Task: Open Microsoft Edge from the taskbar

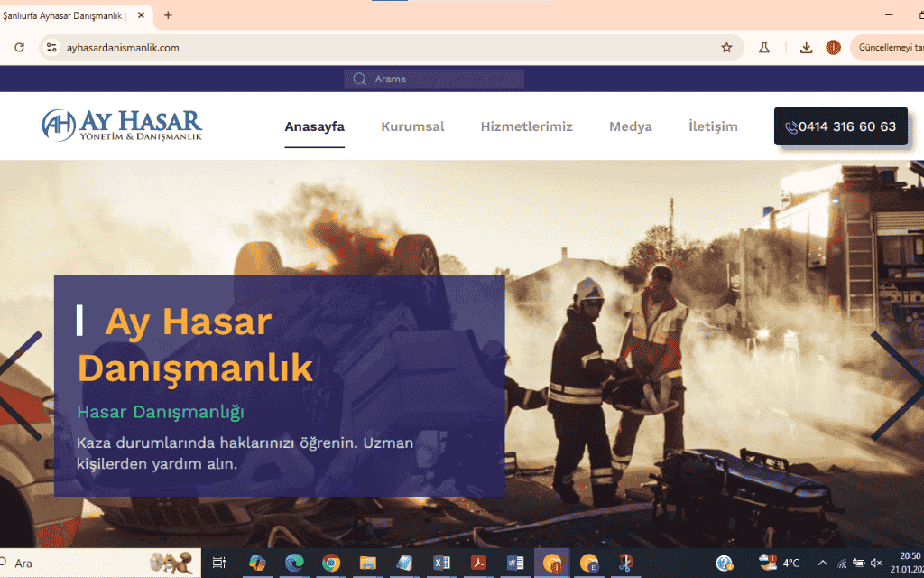Action: (x=294, y=563)
